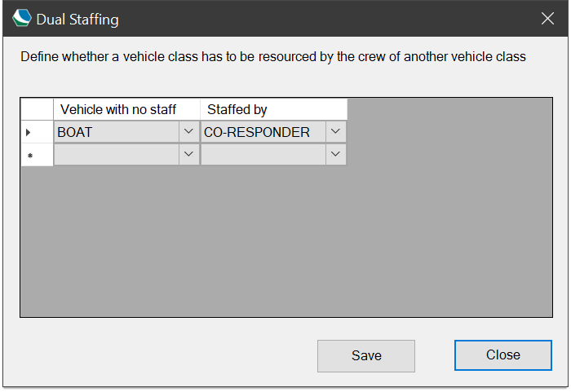571x392 pixels.
Task: Click the Staffed by column header
Action: 274,109
